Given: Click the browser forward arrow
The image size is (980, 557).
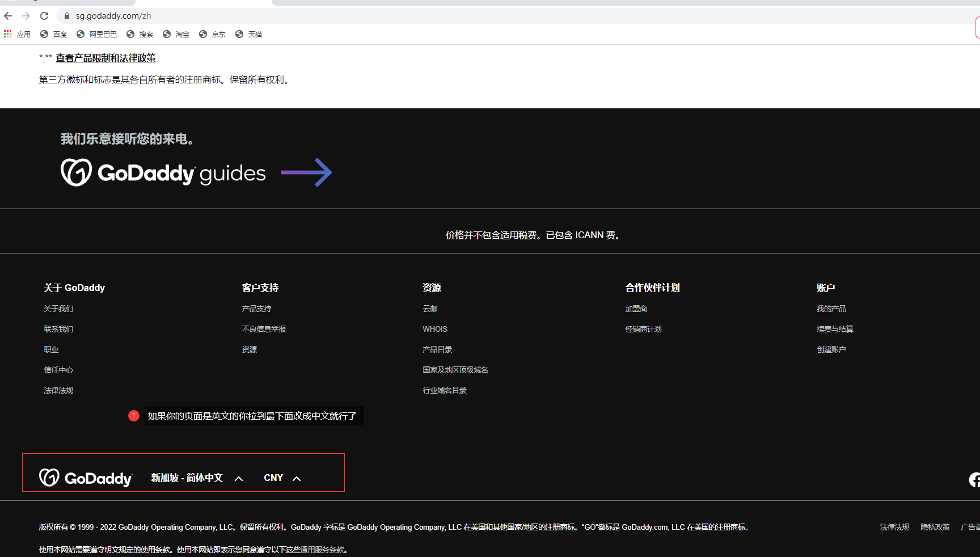Looking at the screenshot, I should pos(26,16).
